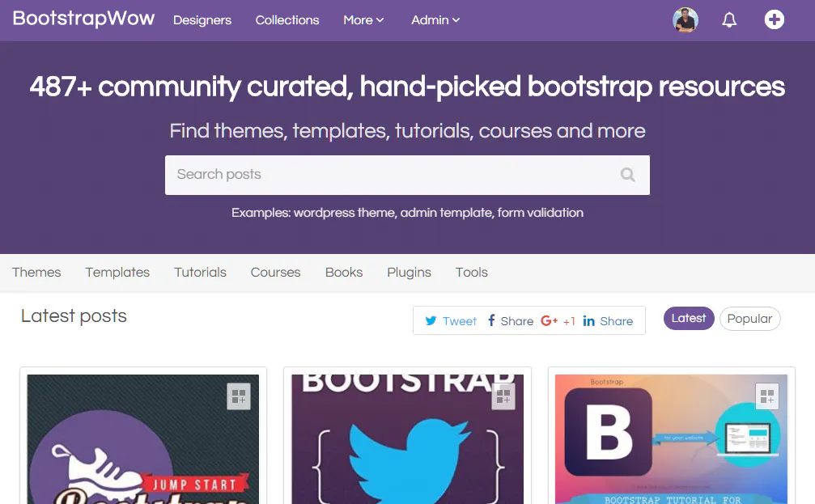815x504 pixels.
Task: Select the Tutorials category
Action: [200, 273]
